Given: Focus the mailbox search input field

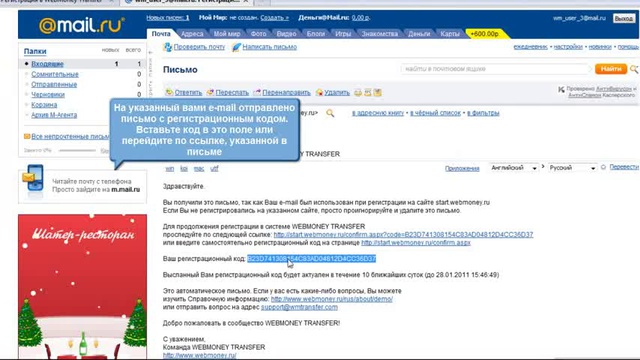Looking at the screenshot, I should tap(496, 69).
